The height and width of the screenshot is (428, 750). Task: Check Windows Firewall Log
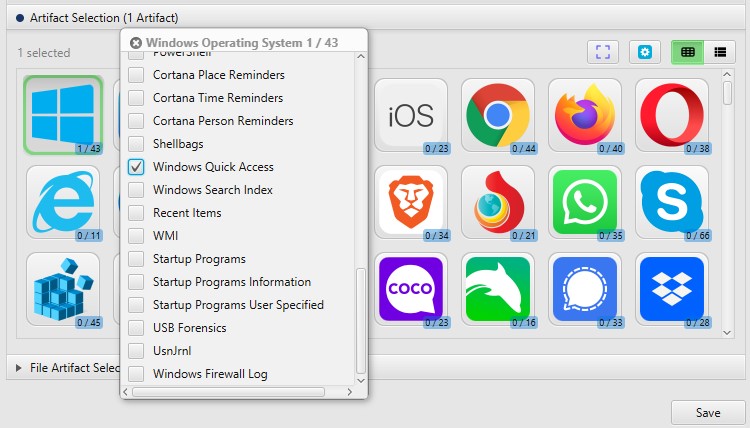tap(136, 373)
